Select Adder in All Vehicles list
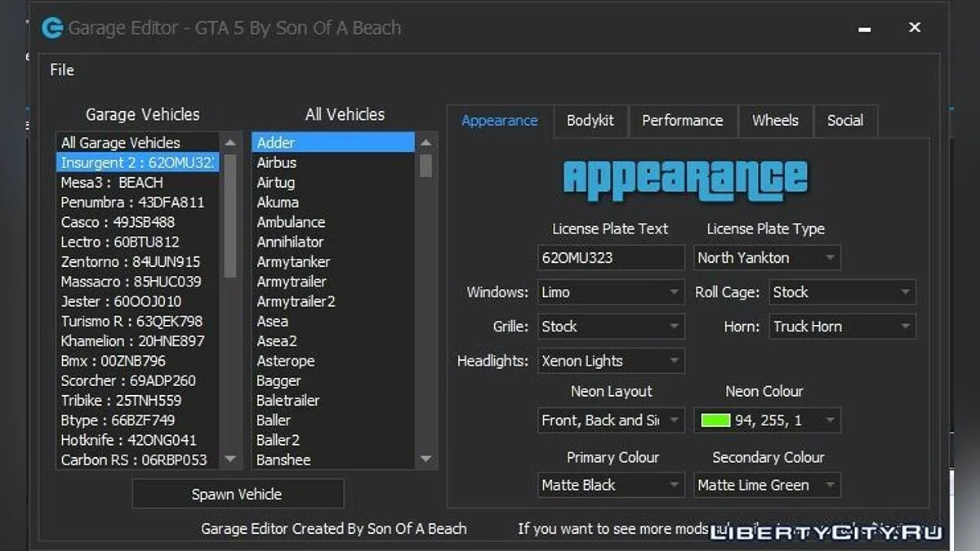The height and width of the screenshot is (551, 980). tap(333, 143)
